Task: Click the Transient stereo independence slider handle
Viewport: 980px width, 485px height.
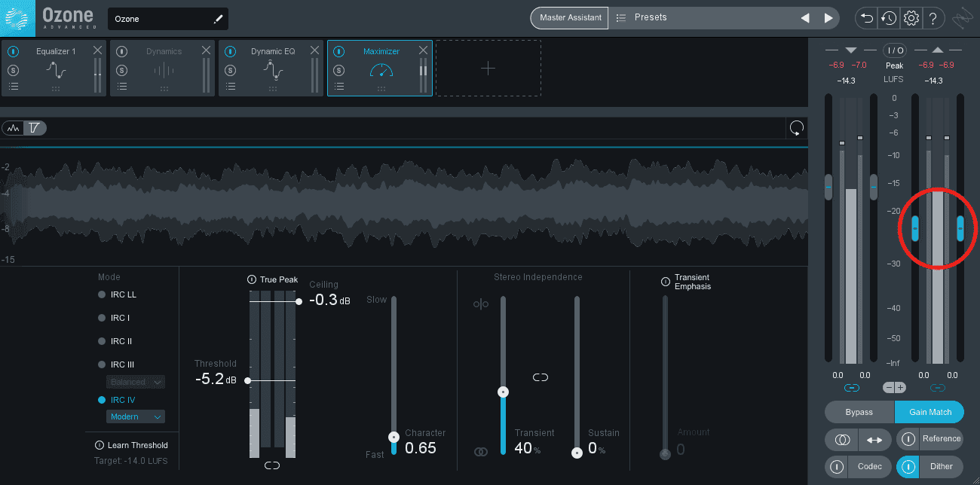Action: [x=503, y=392]
